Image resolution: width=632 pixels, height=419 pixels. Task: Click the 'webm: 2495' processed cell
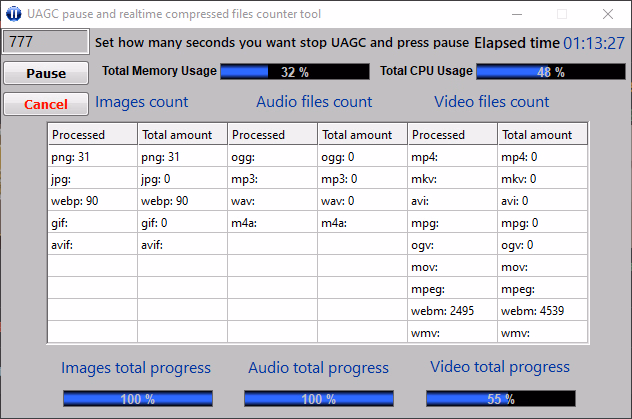coord(452,311)
